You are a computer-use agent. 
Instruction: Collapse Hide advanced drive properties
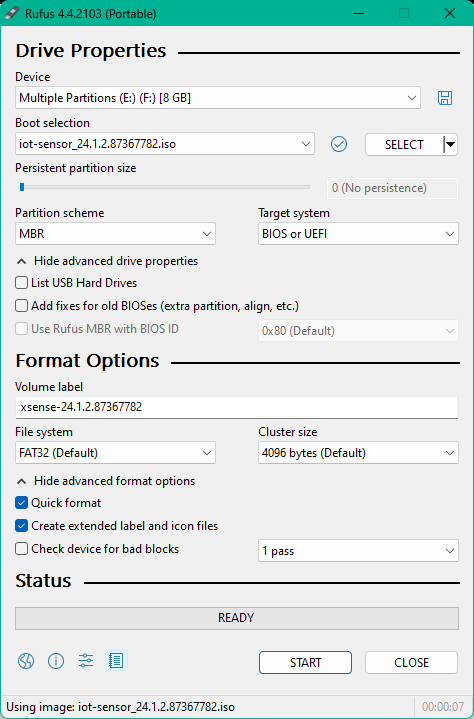point(107,261)
